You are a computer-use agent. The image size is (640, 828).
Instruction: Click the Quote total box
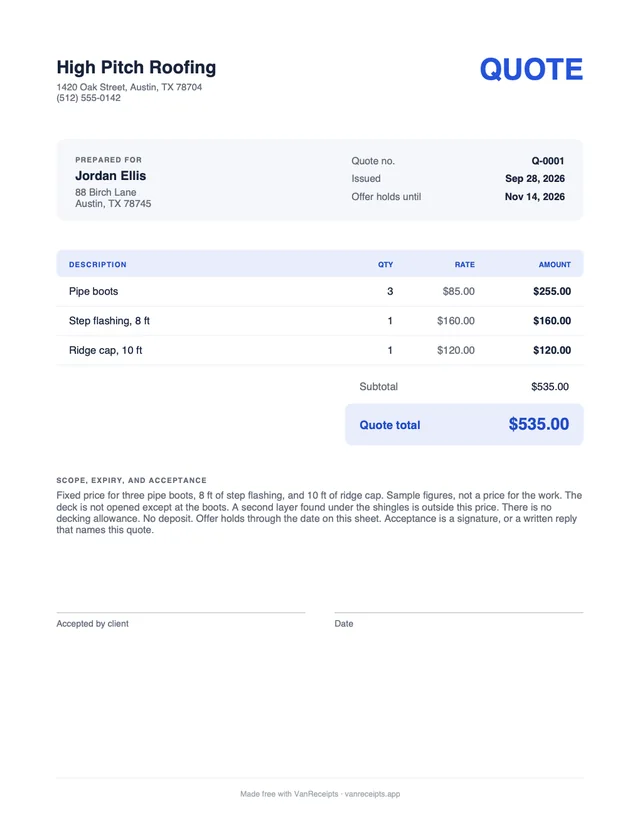pos(464,425)
